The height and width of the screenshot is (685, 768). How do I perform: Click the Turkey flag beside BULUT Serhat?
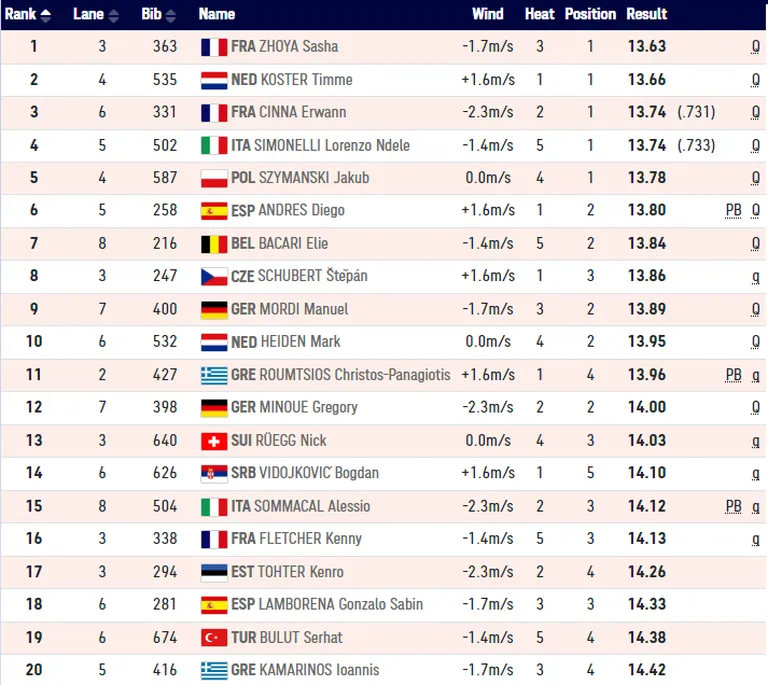pos(214,638)
